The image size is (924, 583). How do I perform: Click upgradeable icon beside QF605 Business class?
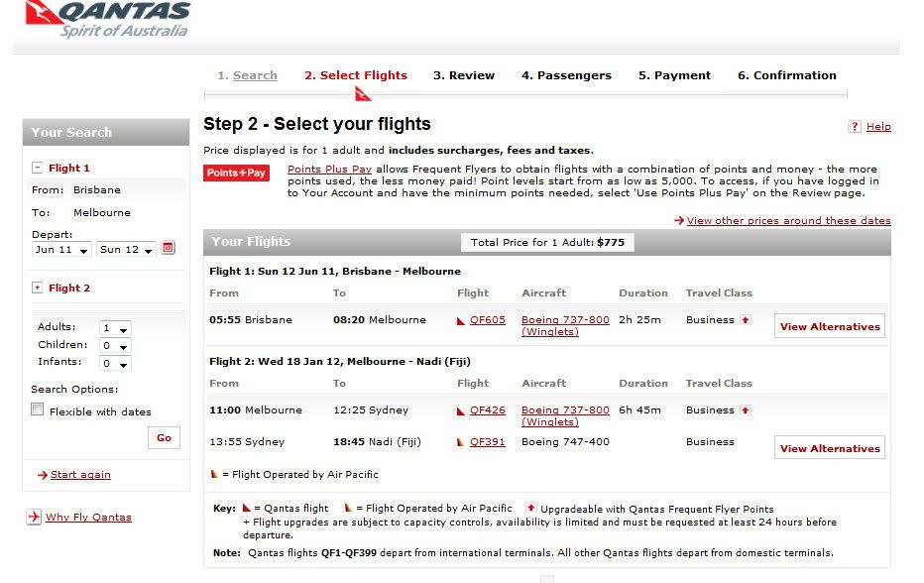746,320
